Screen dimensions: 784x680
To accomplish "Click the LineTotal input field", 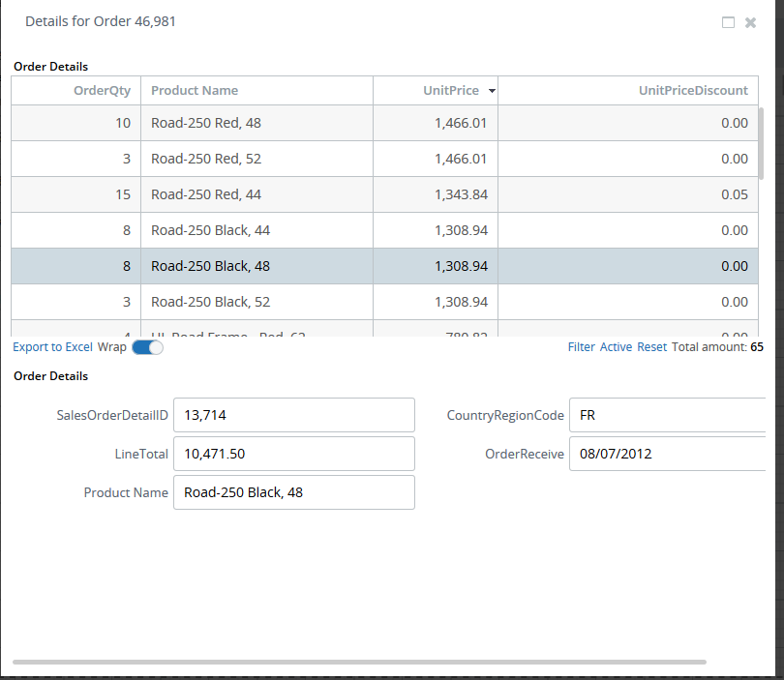I will [x=293, y=454].
